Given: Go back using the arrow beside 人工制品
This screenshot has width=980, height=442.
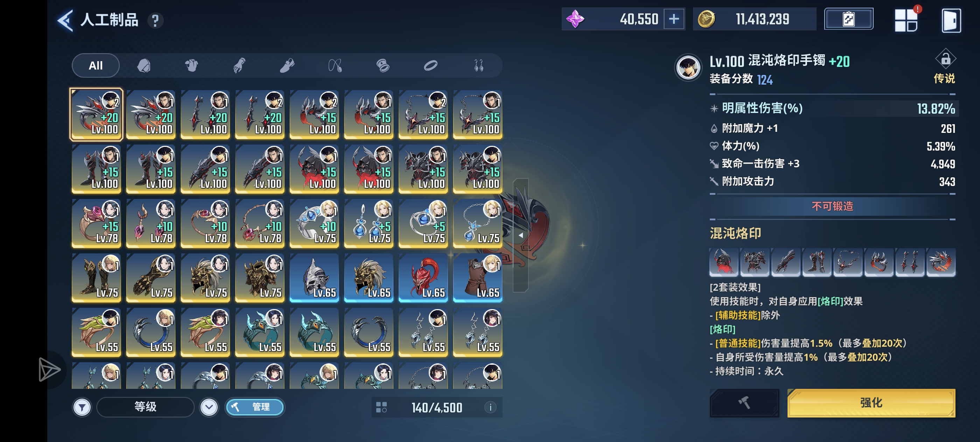Looking at the screenshot, I should tap(65, 20).
